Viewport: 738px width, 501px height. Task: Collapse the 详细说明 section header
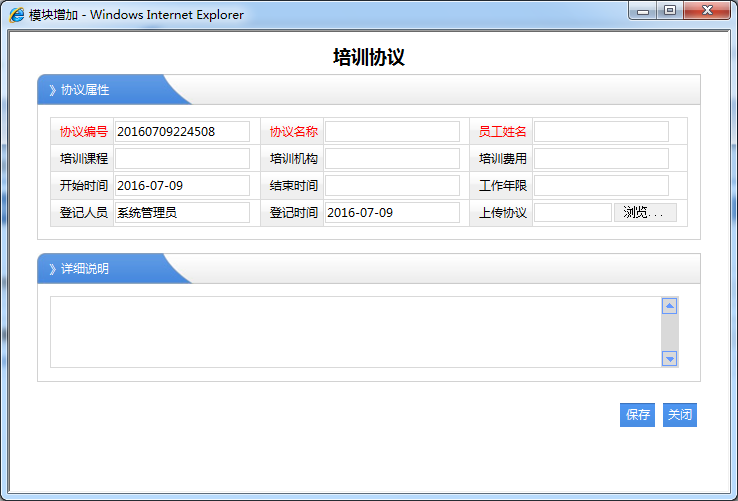coord(84,269)
